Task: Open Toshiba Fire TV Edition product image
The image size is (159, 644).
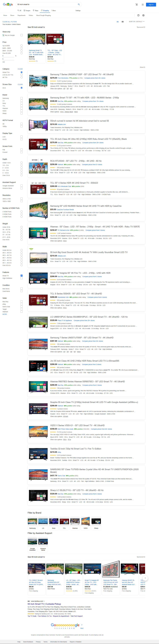Action: (38, 454)
